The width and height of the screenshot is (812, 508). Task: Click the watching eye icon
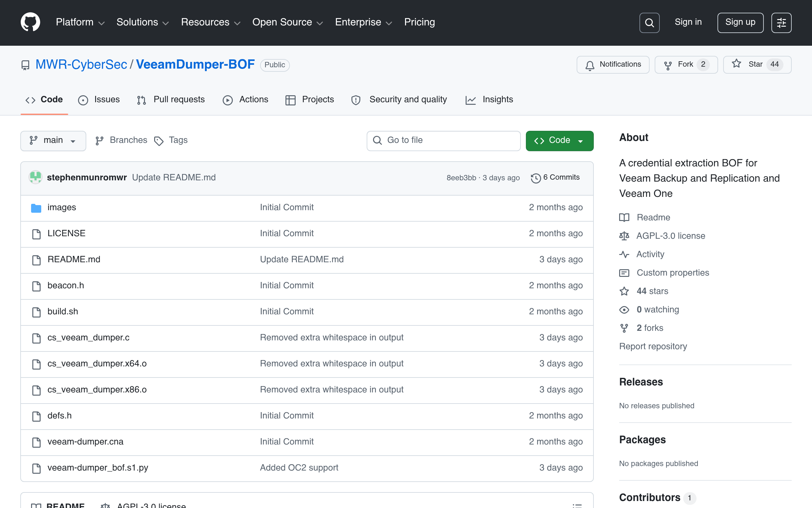(x=624, y=310)
